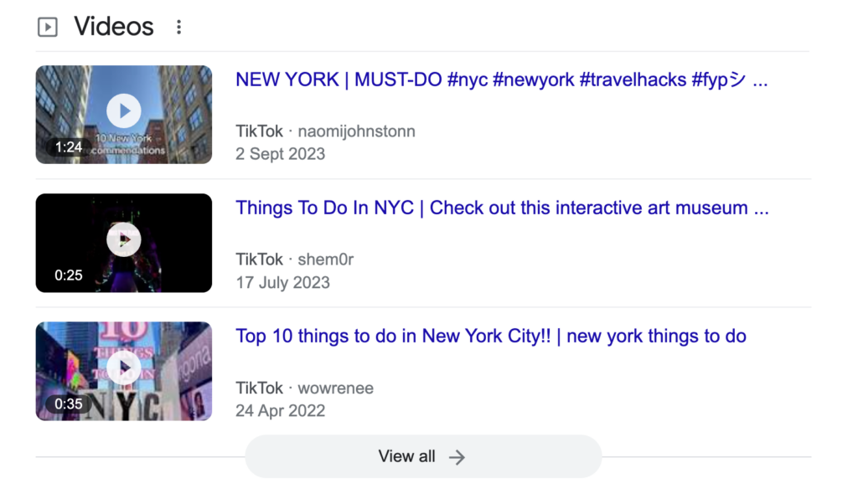Screen dimensions: 858x504
Task: Click the naomijohnstonn TikTok source text
Action: [325, 131]
